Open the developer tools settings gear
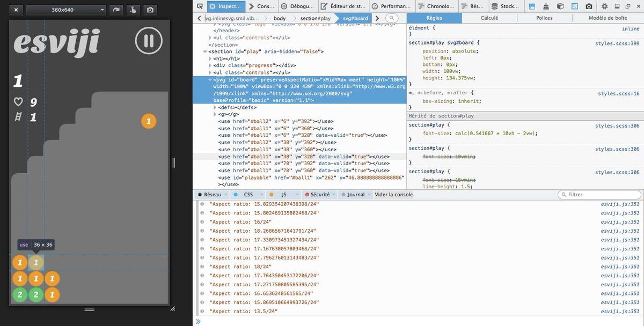 [x=604, y=6]
